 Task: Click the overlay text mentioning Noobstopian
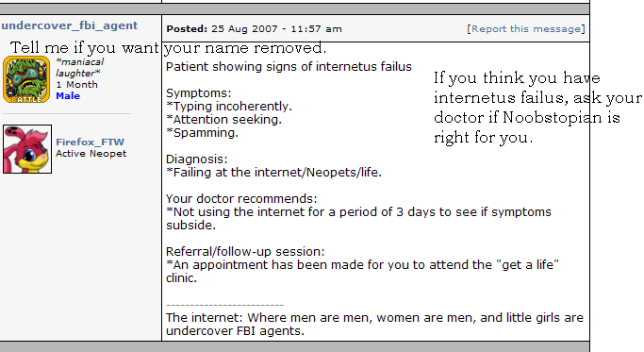tap(537, 108)
